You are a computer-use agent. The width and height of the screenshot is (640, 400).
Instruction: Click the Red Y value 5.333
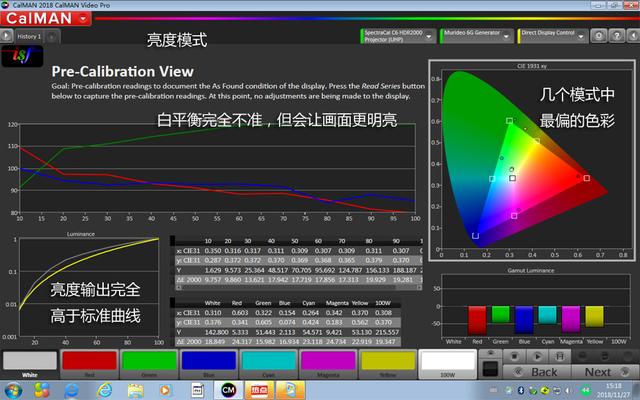click(239, 332)
